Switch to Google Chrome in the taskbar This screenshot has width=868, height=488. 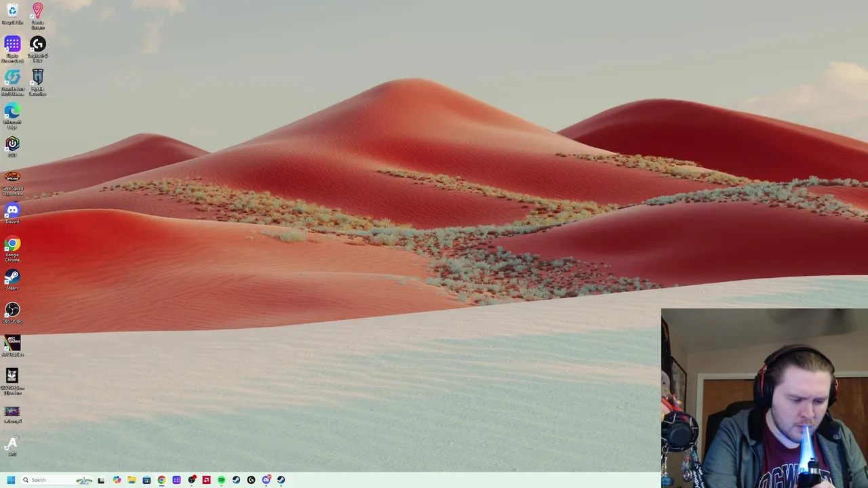(x=161, y=480)
